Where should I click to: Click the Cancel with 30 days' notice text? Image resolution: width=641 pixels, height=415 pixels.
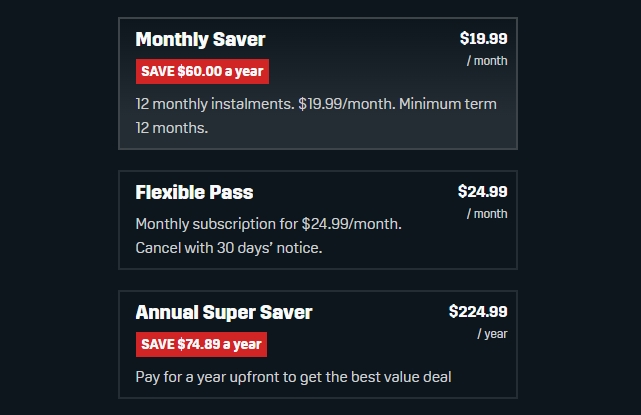[229, 248]
